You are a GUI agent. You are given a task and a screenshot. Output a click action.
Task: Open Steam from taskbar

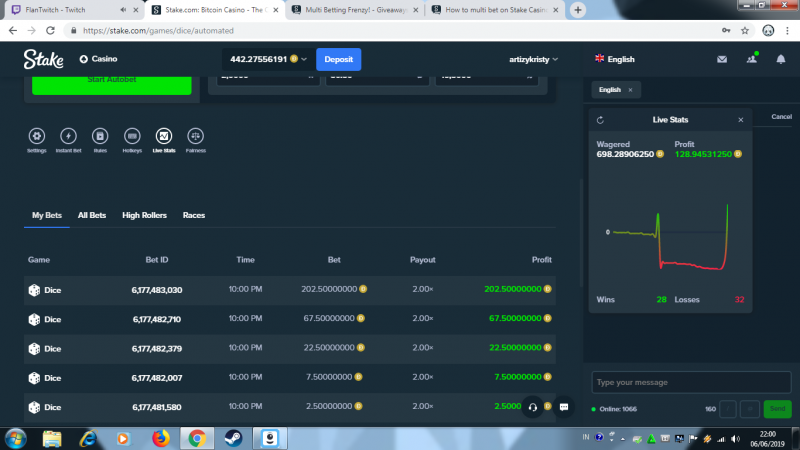(234, 438)
